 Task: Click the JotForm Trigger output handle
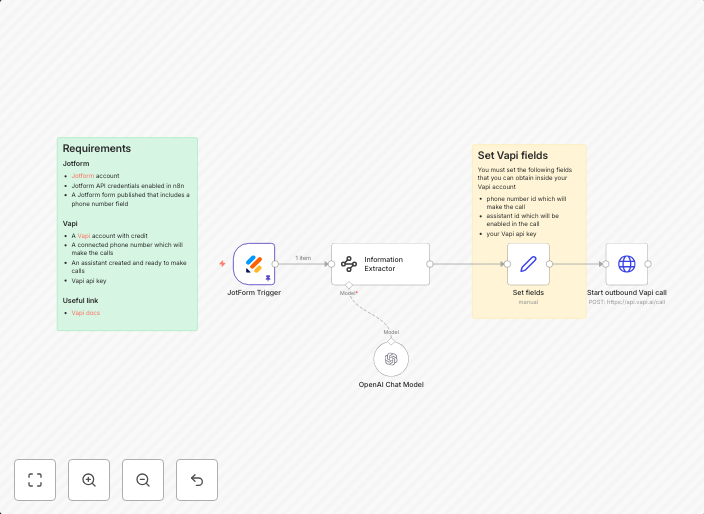(x=275, y=264)
